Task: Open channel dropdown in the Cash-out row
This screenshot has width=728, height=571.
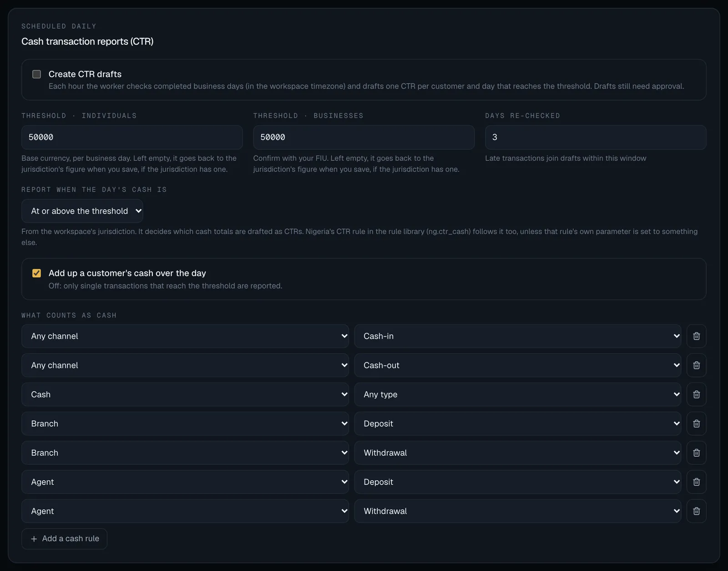Action: [185, 365]
